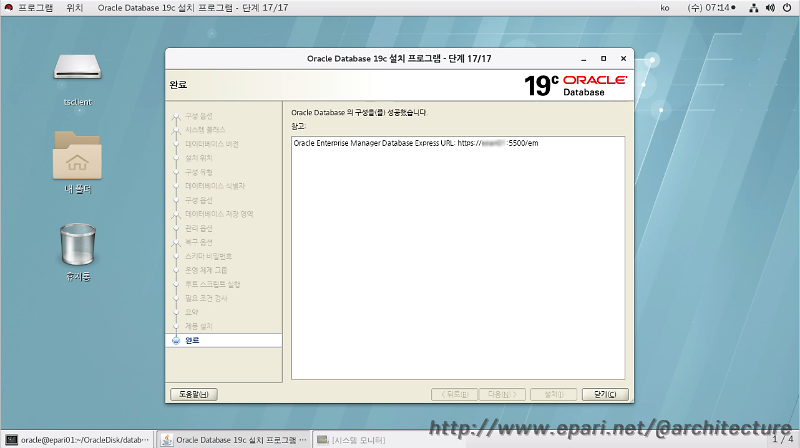The height and width of the screenshot is (448, 800).
Task: Close the installer with the X button
Action: (x=623, y=59)
